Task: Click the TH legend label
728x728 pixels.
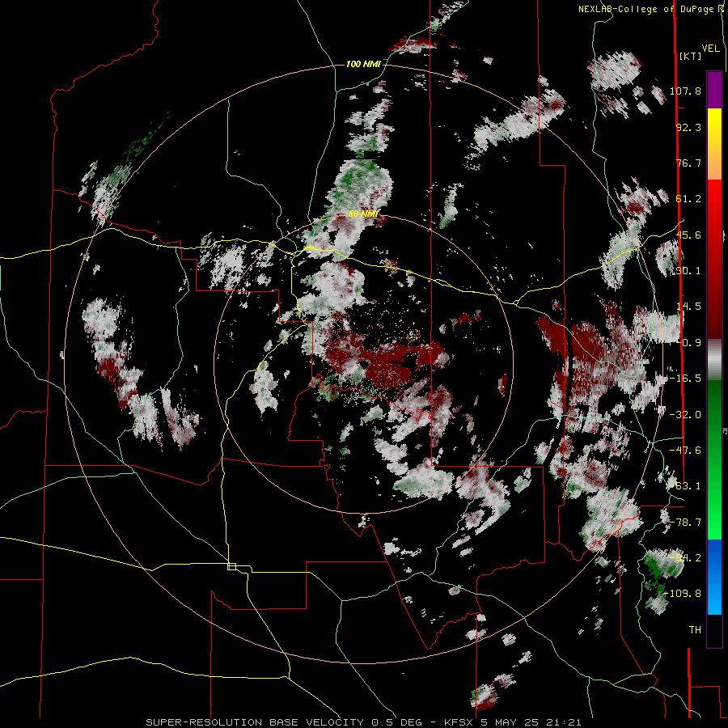Action: [x=695, y=630]
